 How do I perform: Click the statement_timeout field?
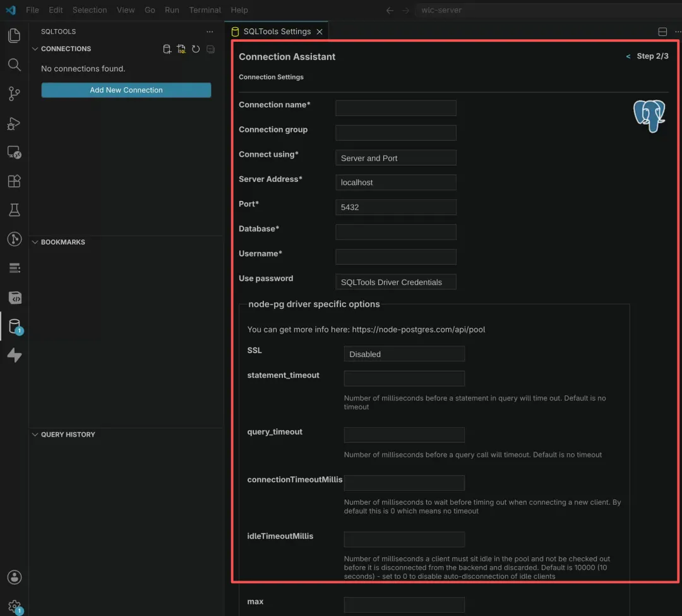[x=404, y=378]
